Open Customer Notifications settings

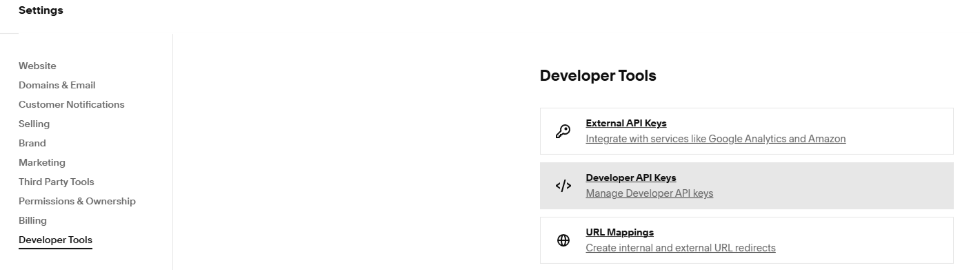72,104
